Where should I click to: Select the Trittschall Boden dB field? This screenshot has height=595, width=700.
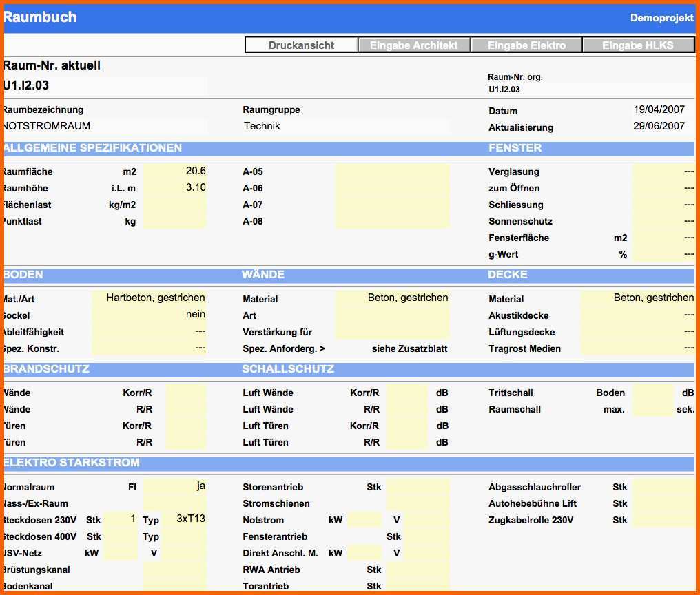(x=652, y=393)
